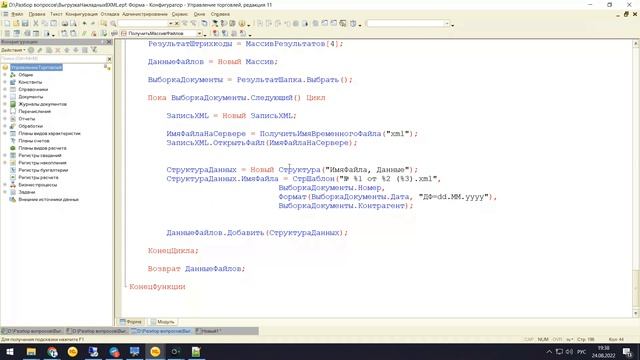
Task: Open the Администрирование menu
Action: click(145, 14)
